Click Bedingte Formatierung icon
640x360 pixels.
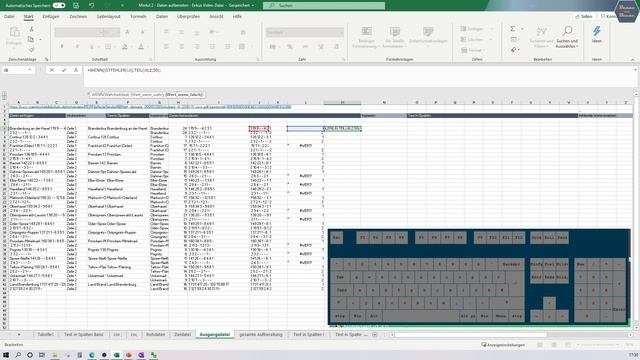click(366, 32)
